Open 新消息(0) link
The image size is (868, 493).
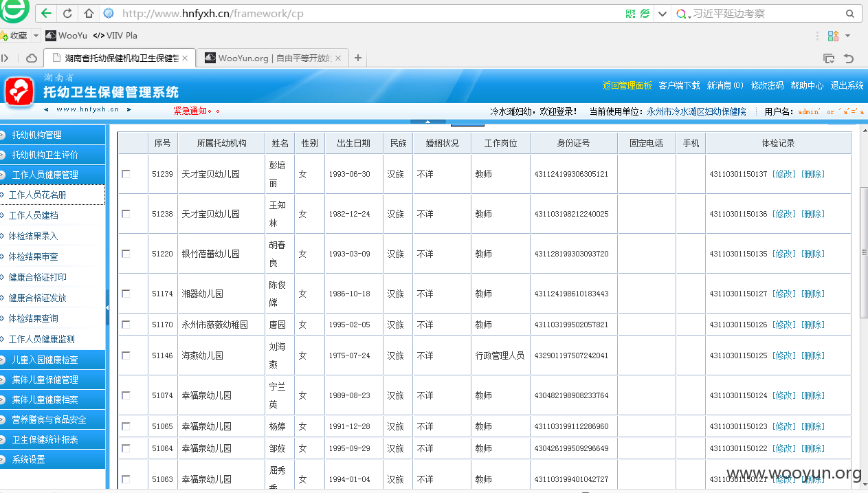[725, 86]
